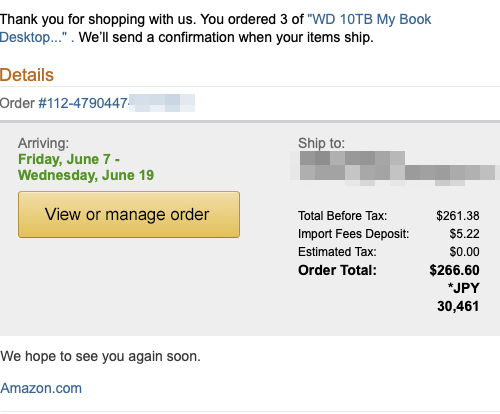This screenshot has height=414, width=500.
Task: Click the $0.00 estimated tax amount
Action: click(464, 252)
